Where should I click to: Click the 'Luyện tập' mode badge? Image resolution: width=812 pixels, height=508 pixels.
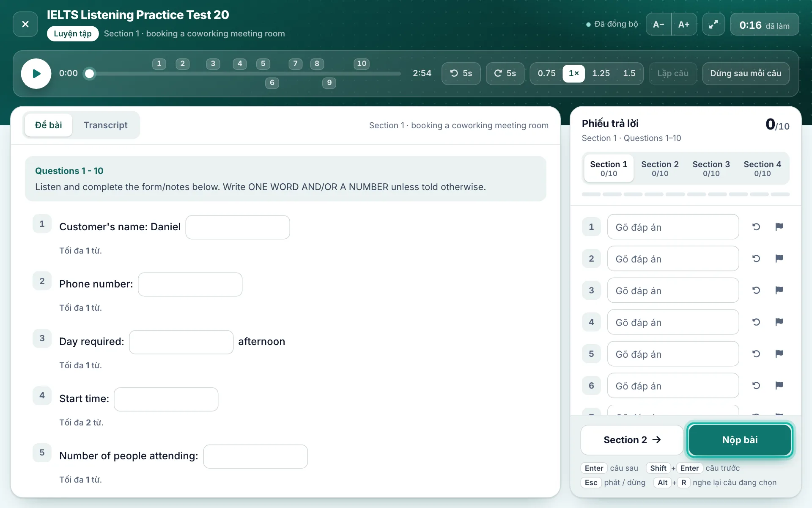coord(73,34)
